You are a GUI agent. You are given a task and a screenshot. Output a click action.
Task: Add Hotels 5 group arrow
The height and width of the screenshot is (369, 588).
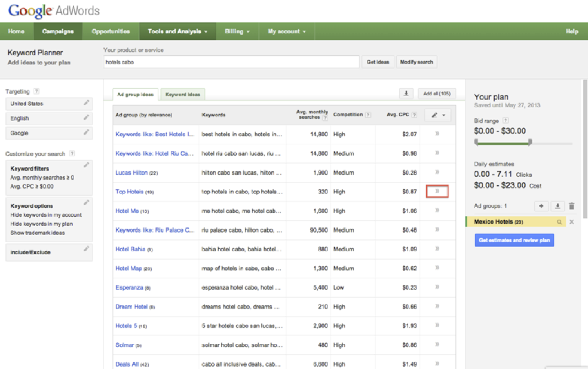click(x=437, y=325)
